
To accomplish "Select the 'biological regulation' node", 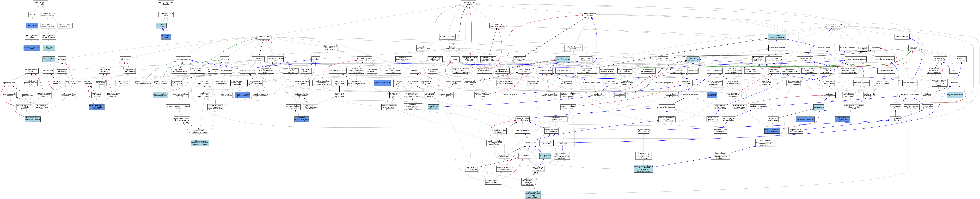I will point(447,37).
